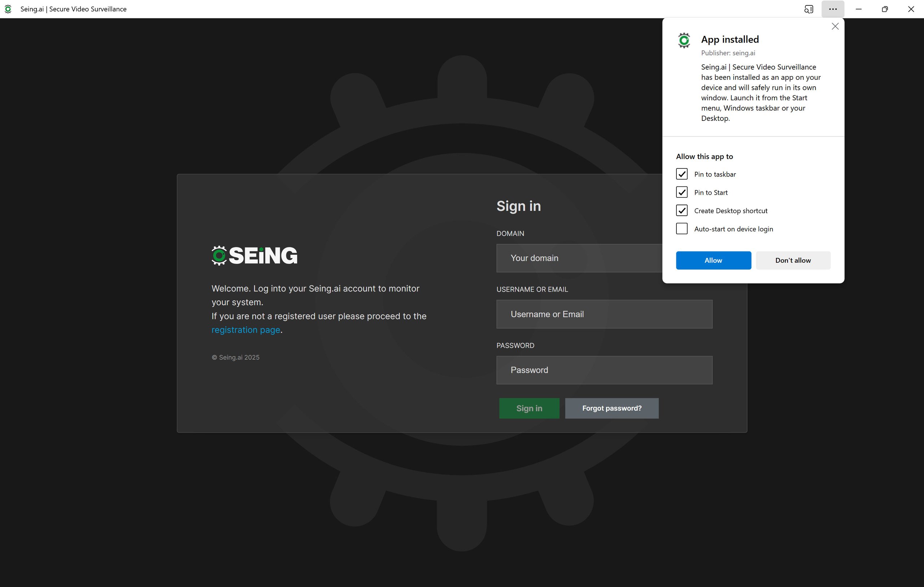Open the cast media icon in title bar
The image size is (924, 587).
point(808,9)
